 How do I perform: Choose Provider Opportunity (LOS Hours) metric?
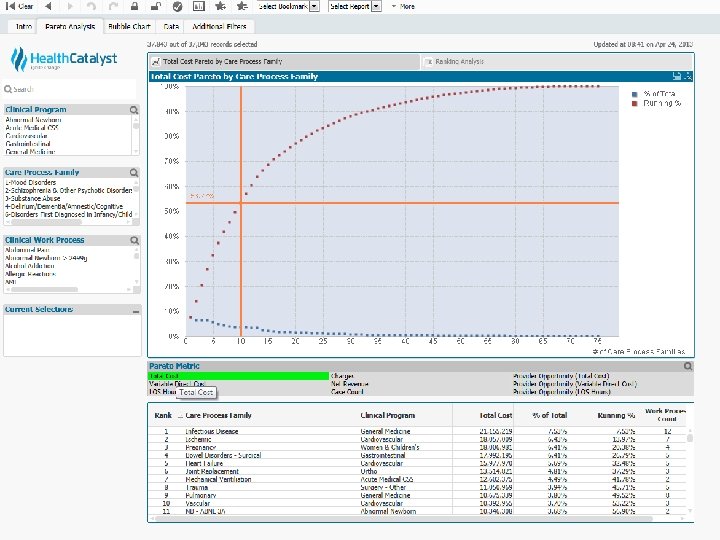click(602, 392)
